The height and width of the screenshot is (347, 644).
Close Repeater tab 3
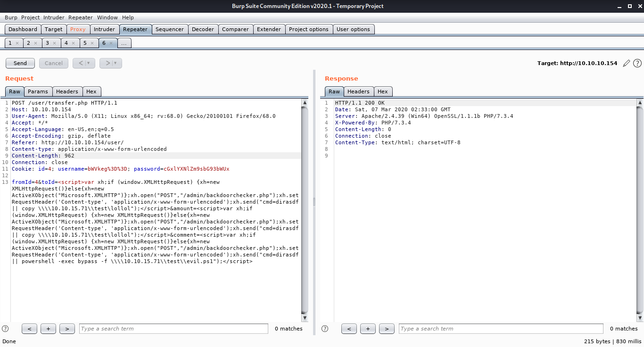55,43
